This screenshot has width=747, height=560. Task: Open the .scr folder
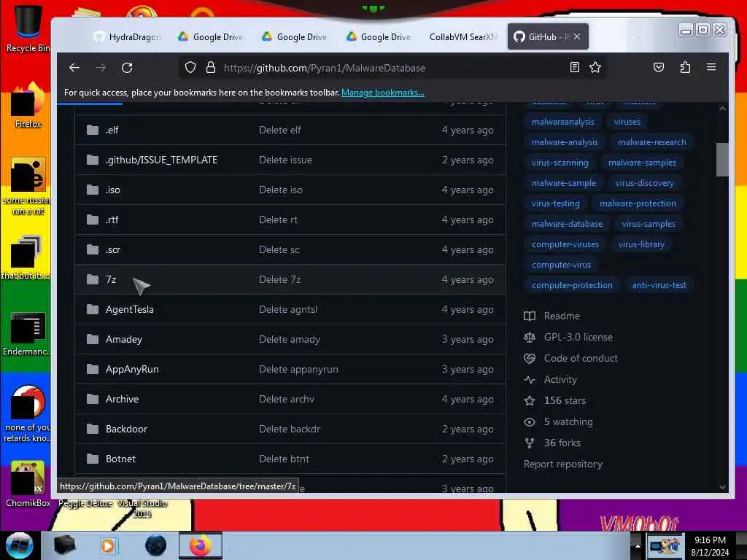click(x=113, y=250)
